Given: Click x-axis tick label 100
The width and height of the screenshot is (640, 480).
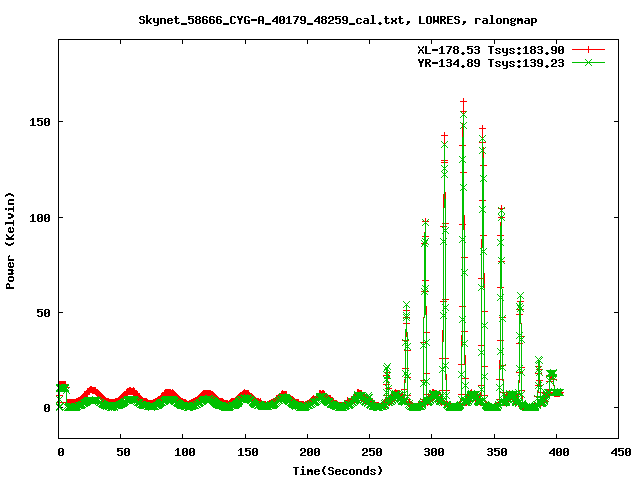Looking at the screenshot, I should tap(185, 452).
